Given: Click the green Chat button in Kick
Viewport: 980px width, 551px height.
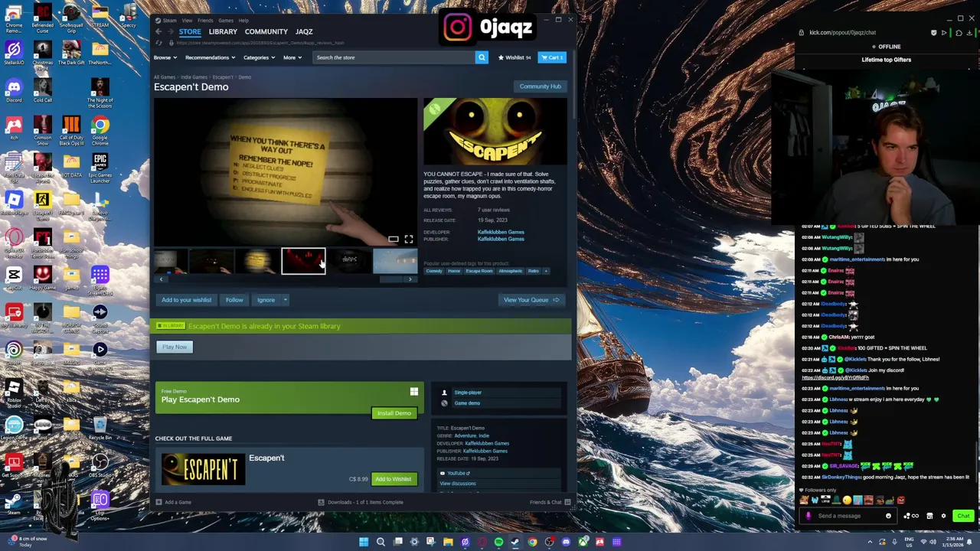Looking at the screenshot, I should click(964, 516).
